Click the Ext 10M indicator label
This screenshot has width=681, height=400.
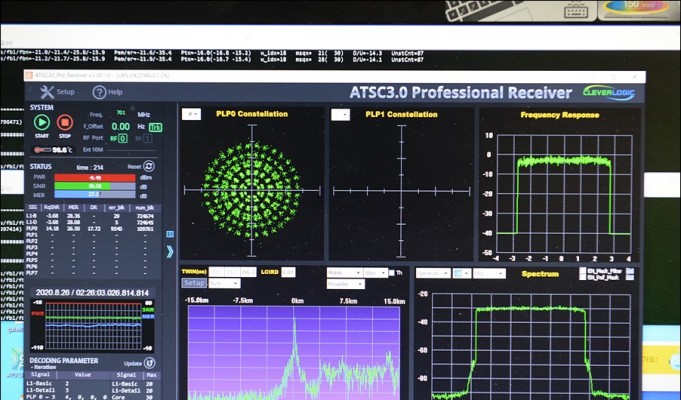93,149
